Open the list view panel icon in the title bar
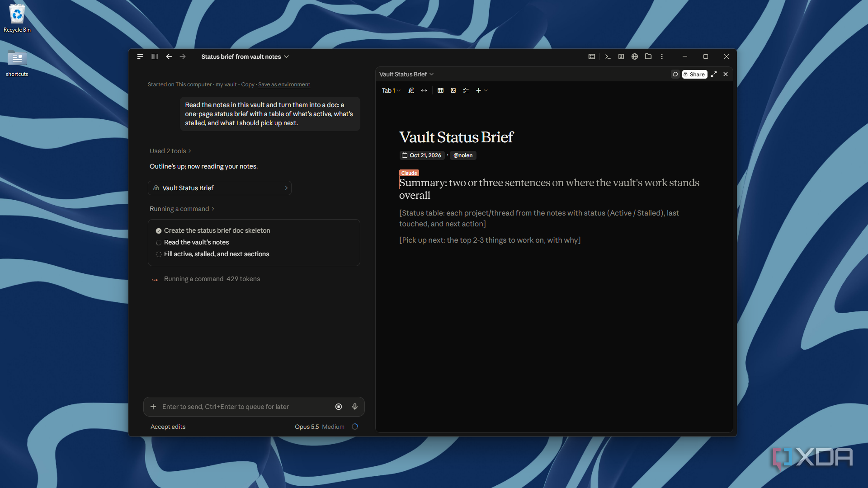This screenshot has height=488, width=868. 592,56
